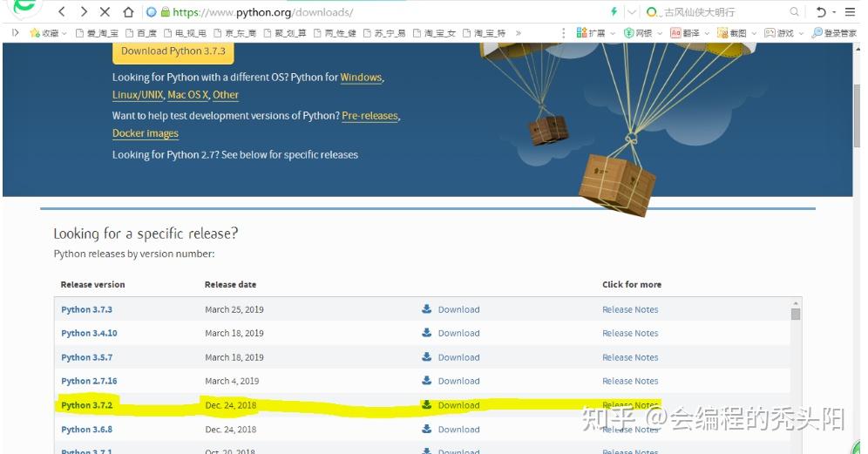The height and width of the screenshot is (454, 868).
Task: Open the 扩展 extensions icon
Action: (x=591, y=33)
